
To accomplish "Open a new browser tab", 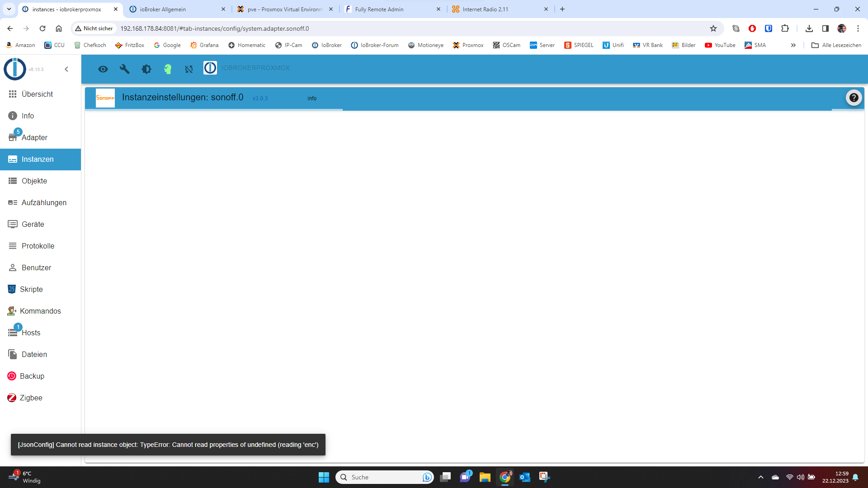I will coord(562,9).
